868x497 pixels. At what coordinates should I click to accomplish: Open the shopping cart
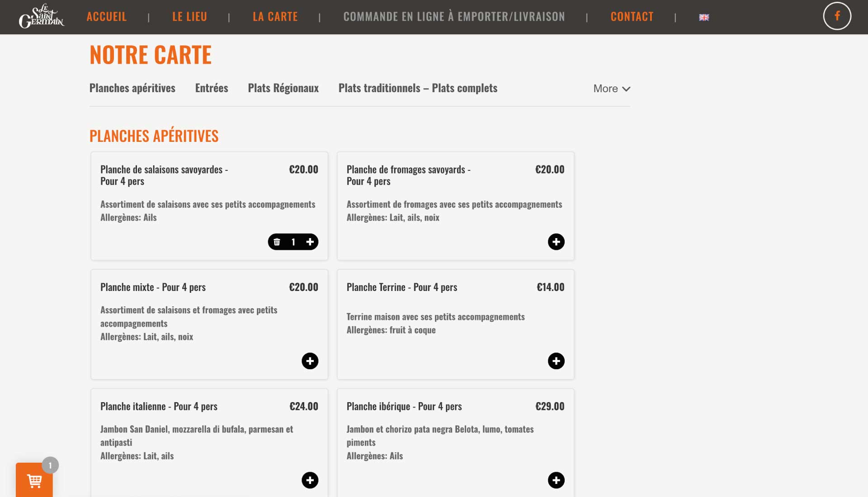pyautogui.click(x=34, y=480)
